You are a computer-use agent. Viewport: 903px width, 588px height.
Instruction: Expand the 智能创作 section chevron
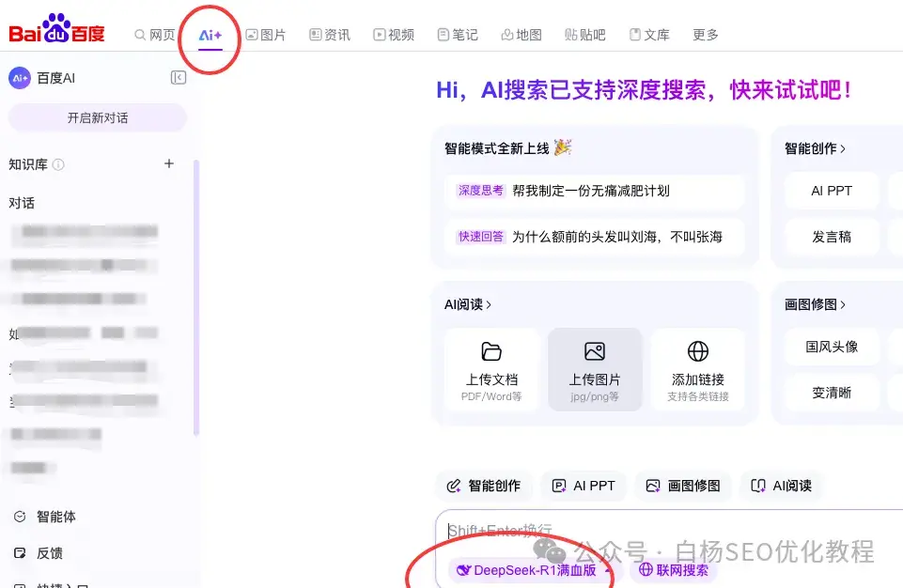[x=843, y=149]
